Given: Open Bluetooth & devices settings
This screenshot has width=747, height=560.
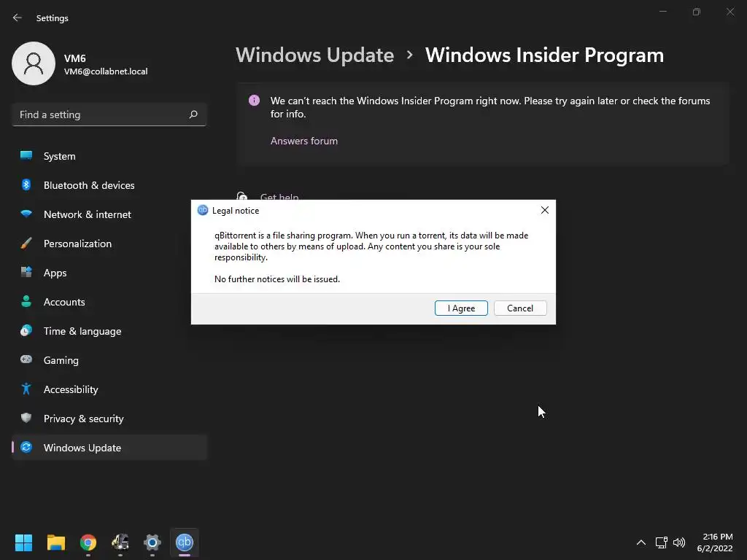Looking at the screenshot, I should tap(109, 185).
